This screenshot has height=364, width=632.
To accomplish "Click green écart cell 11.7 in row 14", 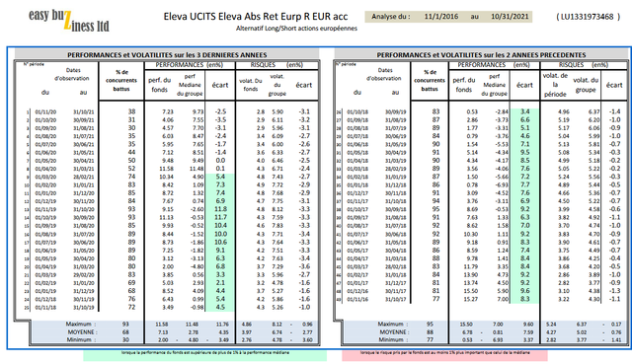I will 220,217.
